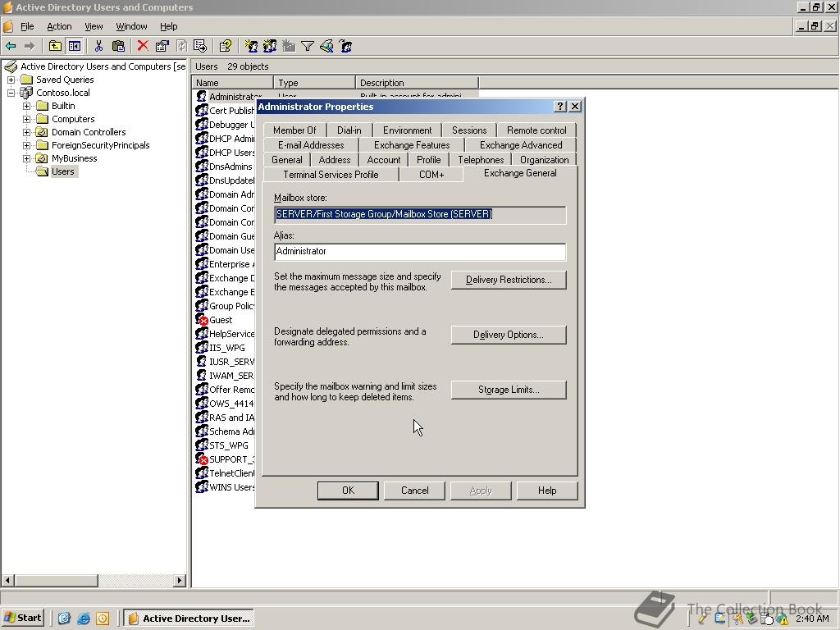840x630 pixels.
Task: Create a new group via toolbar icon
Action: [269, 46]
